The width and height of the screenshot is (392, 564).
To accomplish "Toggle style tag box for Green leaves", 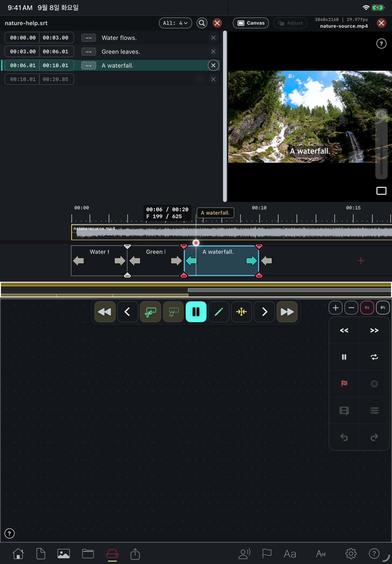I will [88, 52].
